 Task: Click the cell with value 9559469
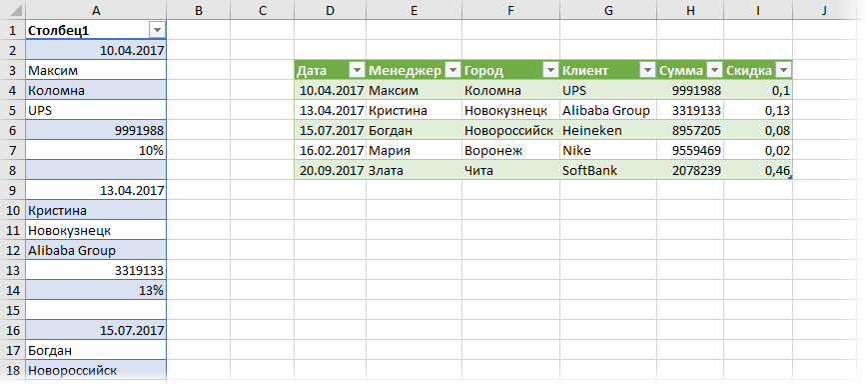(690, 150)
